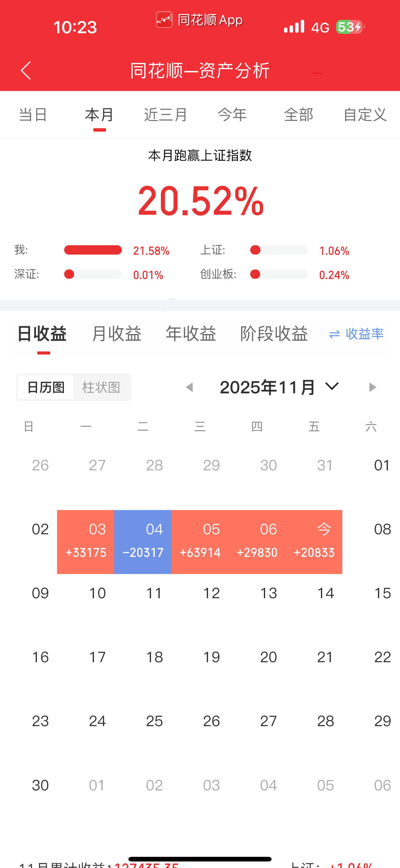Switch to 今年 period tab
This screenshot has width=400, height=868.
pos(232,115)
